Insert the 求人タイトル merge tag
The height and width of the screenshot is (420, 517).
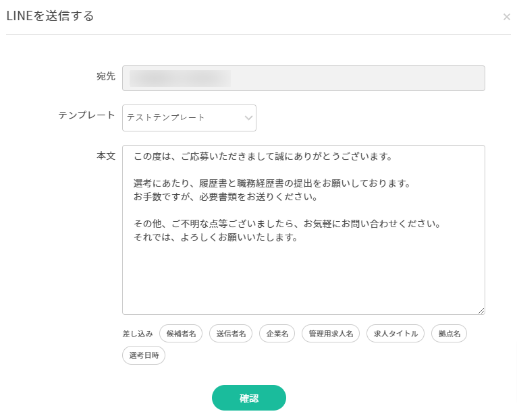[396, 334]
